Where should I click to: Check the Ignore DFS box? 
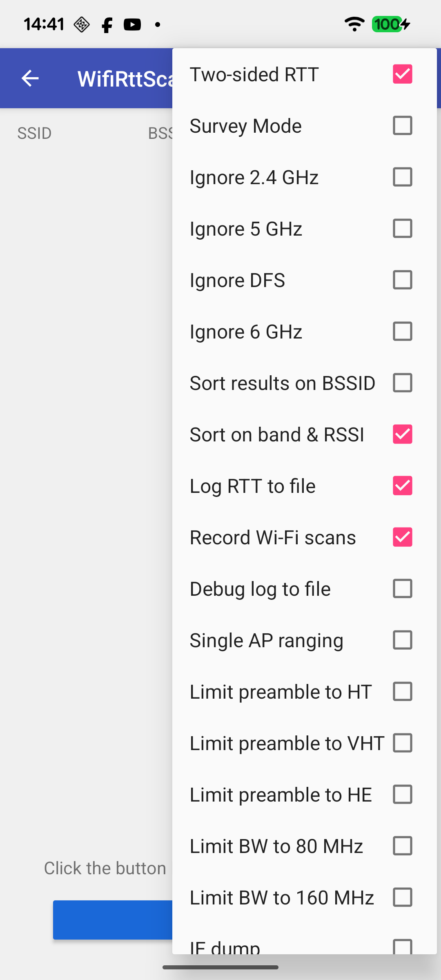pyautogui.click(x=402, y=280)
